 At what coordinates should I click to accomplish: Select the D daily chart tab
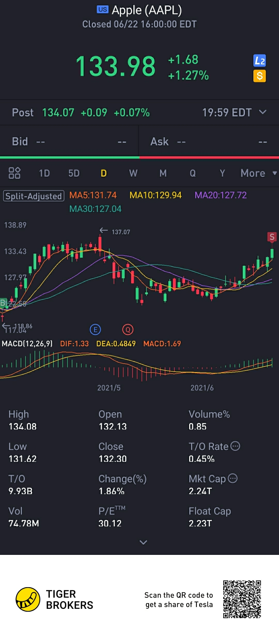point(104,173)
